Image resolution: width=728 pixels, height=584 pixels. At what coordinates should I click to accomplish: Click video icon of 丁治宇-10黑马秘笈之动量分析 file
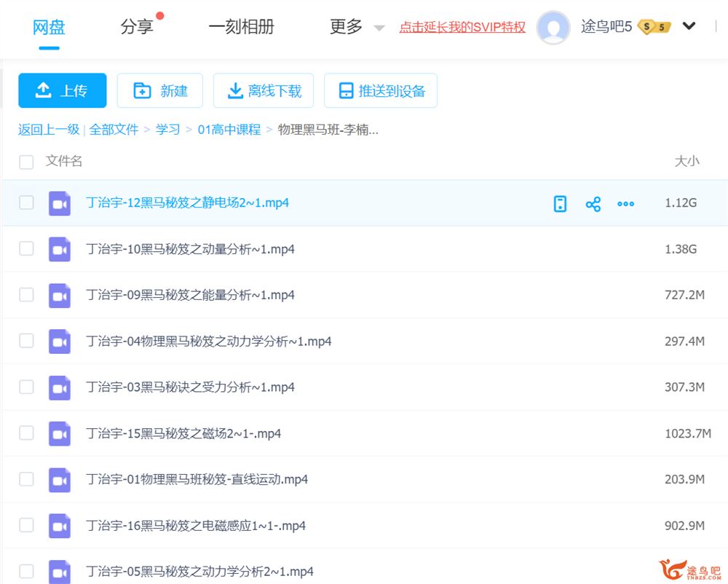(60, 250)
